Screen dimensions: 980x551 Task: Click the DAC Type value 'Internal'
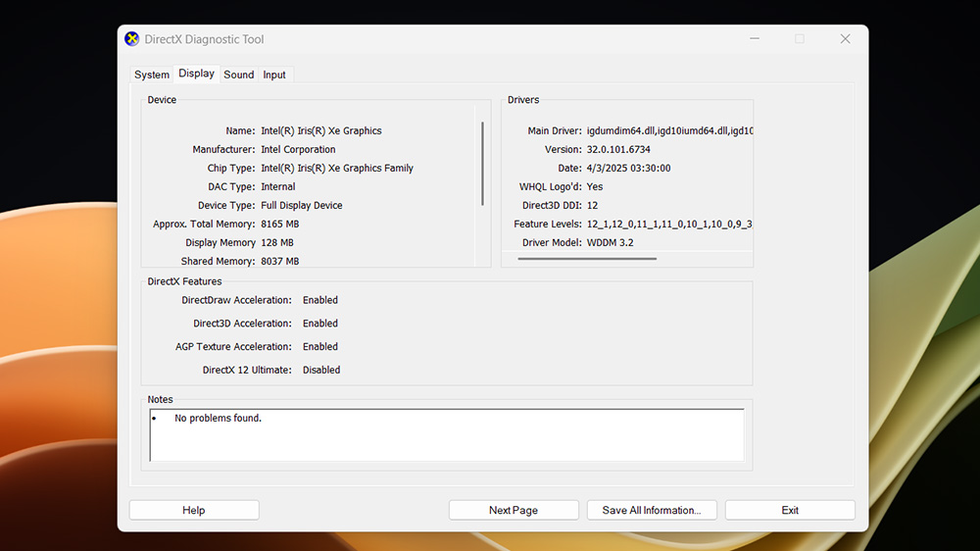coord(278,186)
